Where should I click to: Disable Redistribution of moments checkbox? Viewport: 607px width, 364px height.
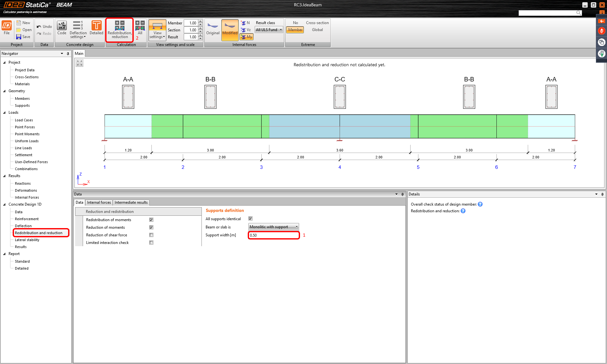point(151,220)
